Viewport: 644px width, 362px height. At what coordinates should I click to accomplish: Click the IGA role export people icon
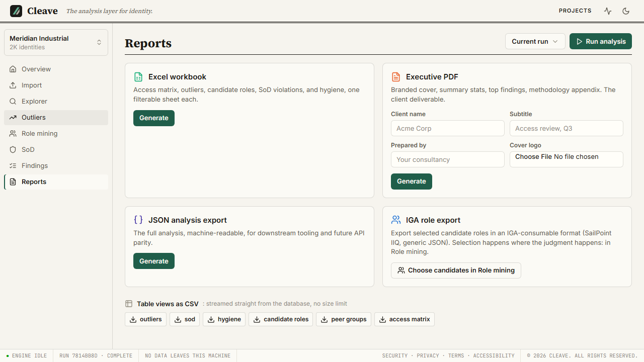click(396, 220)
